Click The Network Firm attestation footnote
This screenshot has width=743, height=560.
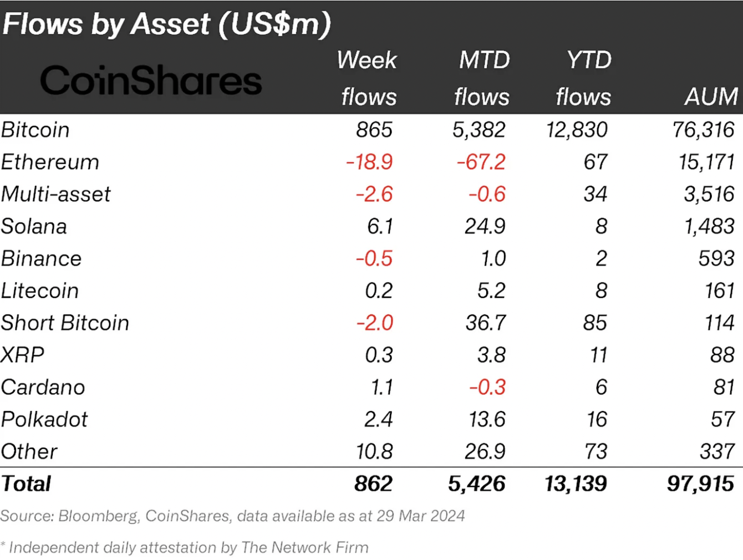point(185,548)
